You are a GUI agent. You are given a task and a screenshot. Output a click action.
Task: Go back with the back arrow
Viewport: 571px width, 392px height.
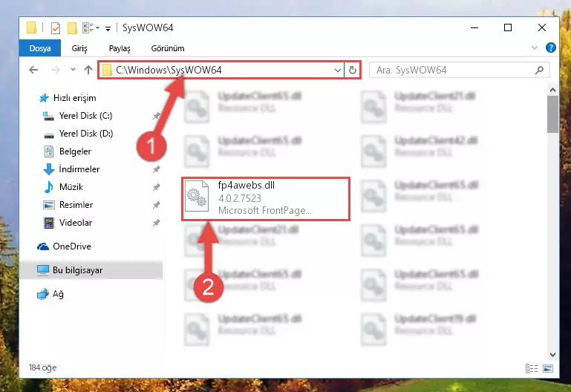[33, 70]
